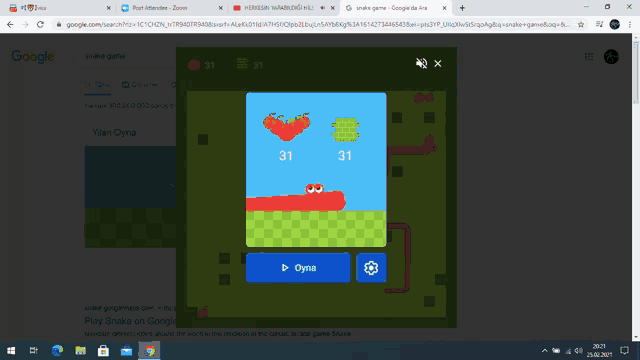Viewport: 640px width, 360px height.
Task: Click Chrome icon on taskbar
Action: coord(149,350)
